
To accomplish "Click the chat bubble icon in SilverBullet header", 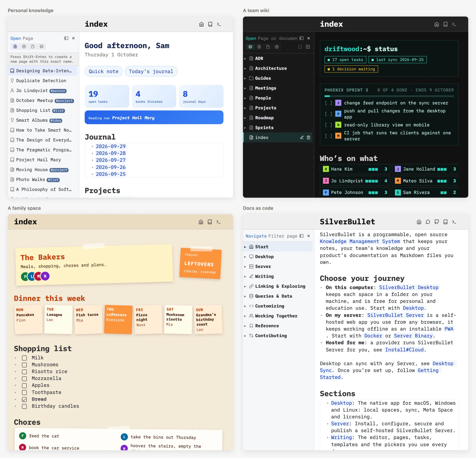I will (x=428, y=222).
